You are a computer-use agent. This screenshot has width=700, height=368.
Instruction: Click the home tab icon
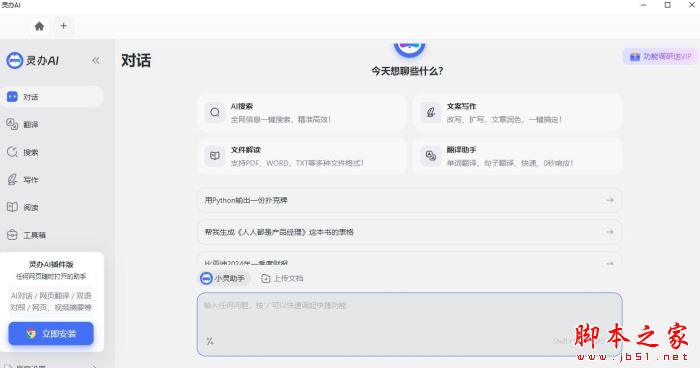[39, 26]
